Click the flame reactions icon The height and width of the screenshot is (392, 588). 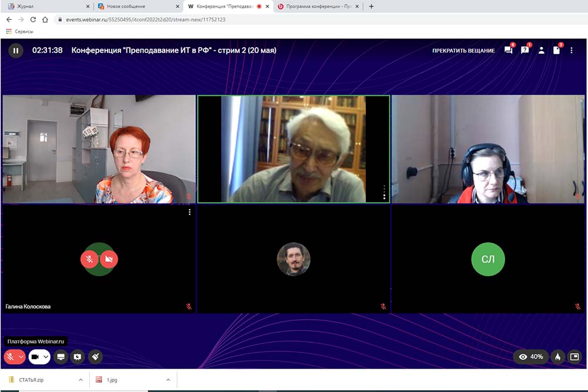click(558, 357)
